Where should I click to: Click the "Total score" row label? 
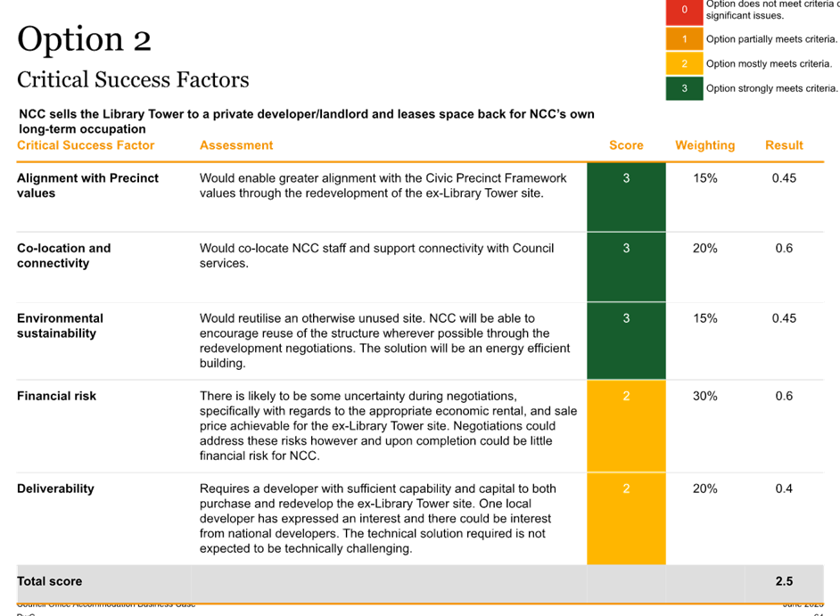pyautogui.click(x=50, y=581)
